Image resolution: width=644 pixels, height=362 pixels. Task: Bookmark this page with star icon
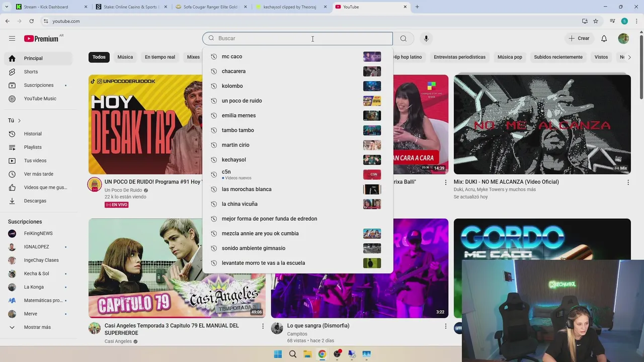(596, 21)
